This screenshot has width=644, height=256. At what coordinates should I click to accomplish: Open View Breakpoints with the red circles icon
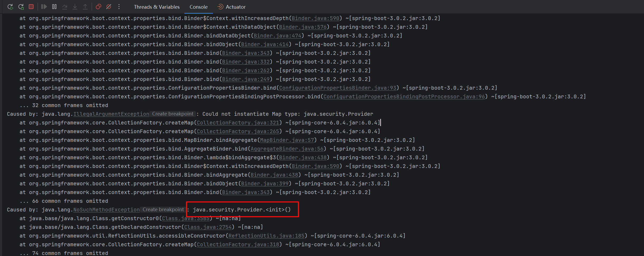[x=98, y=7]
